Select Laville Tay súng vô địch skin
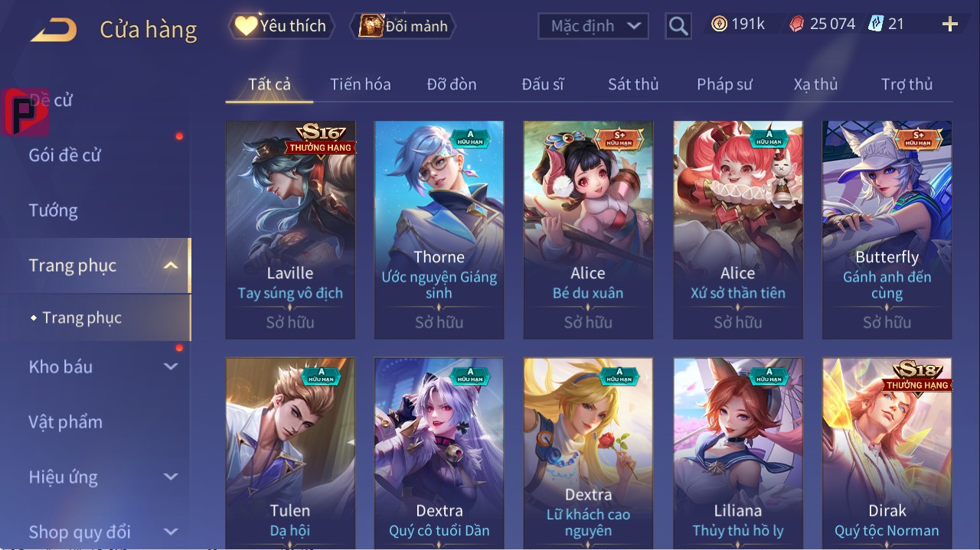Screen dimensions: 980x550 [290, 229]
